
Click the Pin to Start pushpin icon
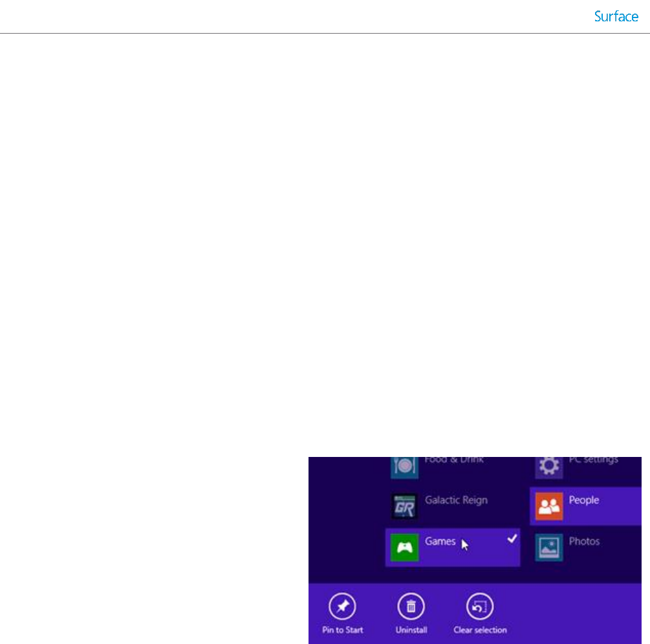coord(342,607)
